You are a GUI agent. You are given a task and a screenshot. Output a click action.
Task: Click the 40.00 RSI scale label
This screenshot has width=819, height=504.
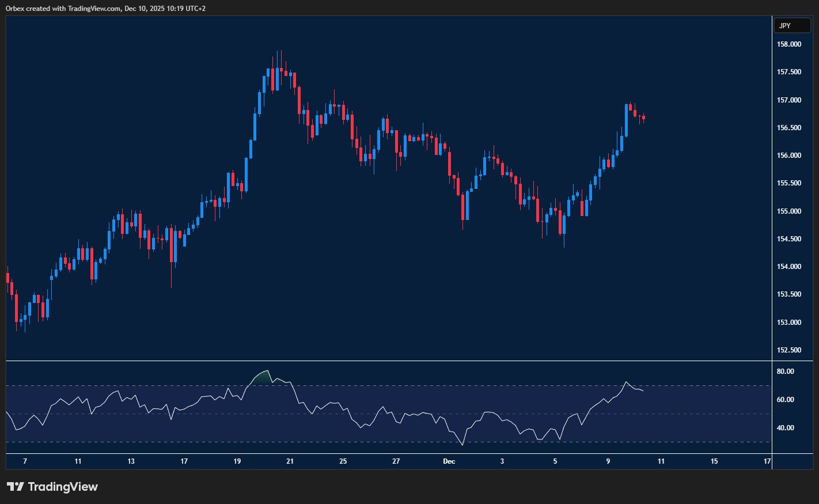[785, 428]
